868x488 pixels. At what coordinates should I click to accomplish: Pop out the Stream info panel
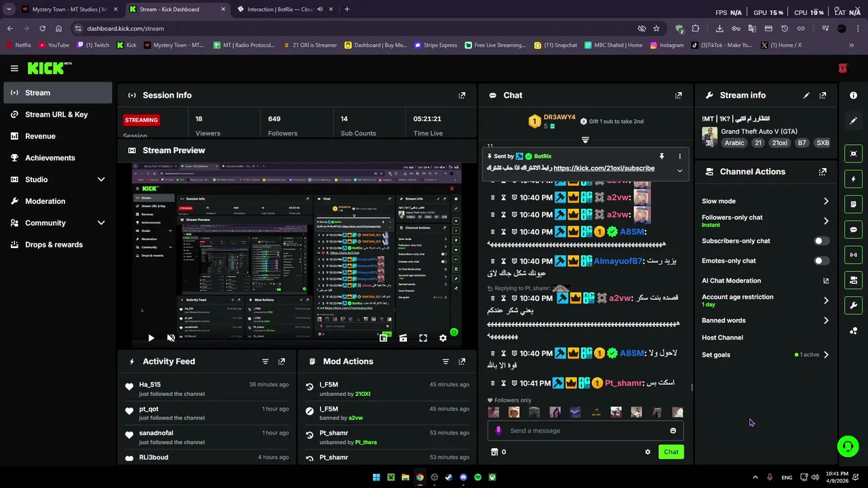click(823, 96)
